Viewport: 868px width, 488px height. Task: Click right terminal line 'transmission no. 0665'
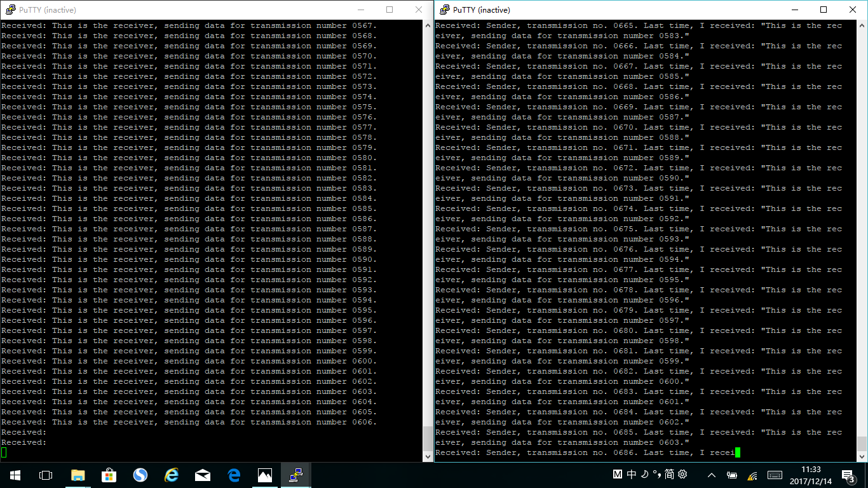click(639, 25)
